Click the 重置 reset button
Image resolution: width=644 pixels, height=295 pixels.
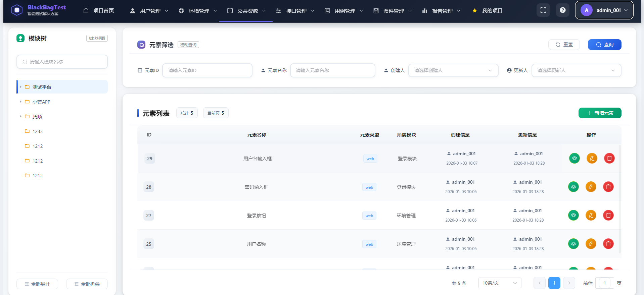[564, 45]
